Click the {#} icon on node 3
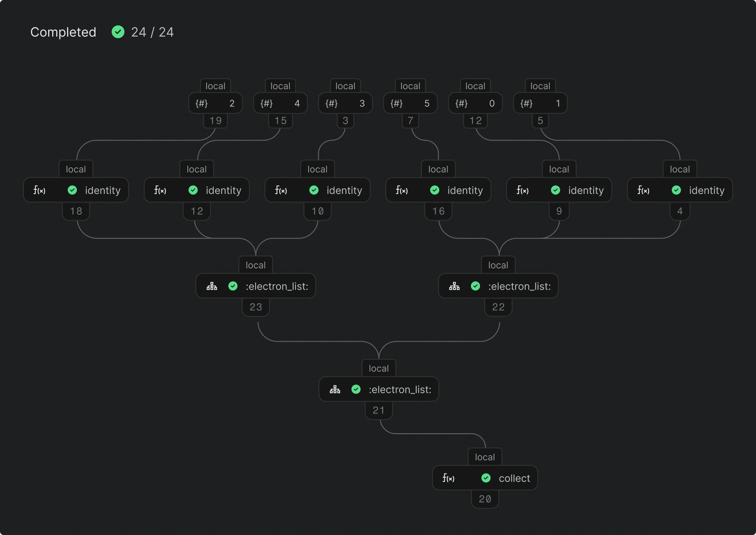This screenshot has height=535, width=756. pos(331,103)
